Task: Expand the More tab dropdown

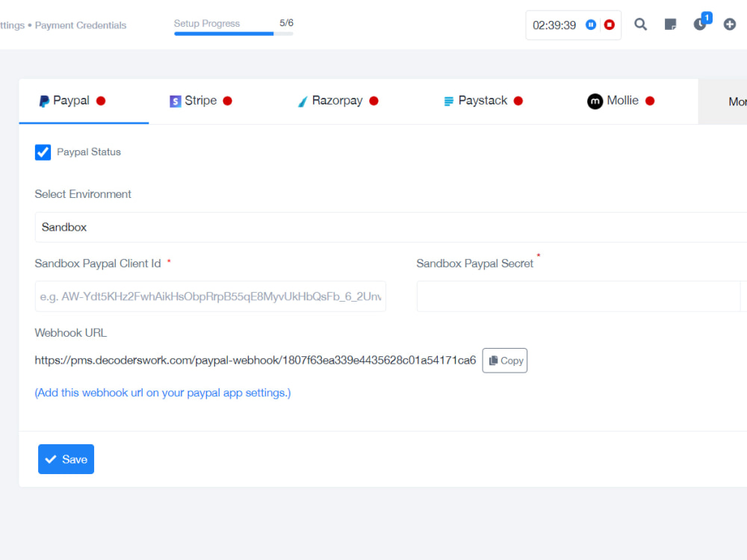Action: (723, 102)
